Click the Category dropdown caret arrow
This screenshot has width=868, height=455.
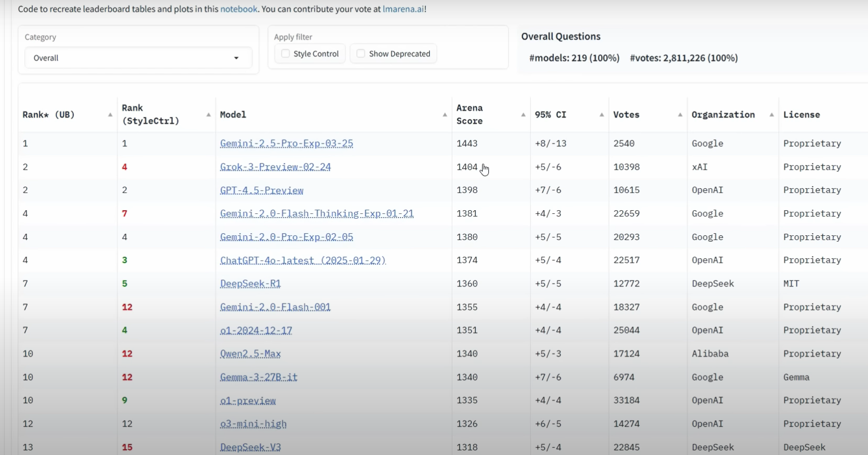click(x=236, y=58)
